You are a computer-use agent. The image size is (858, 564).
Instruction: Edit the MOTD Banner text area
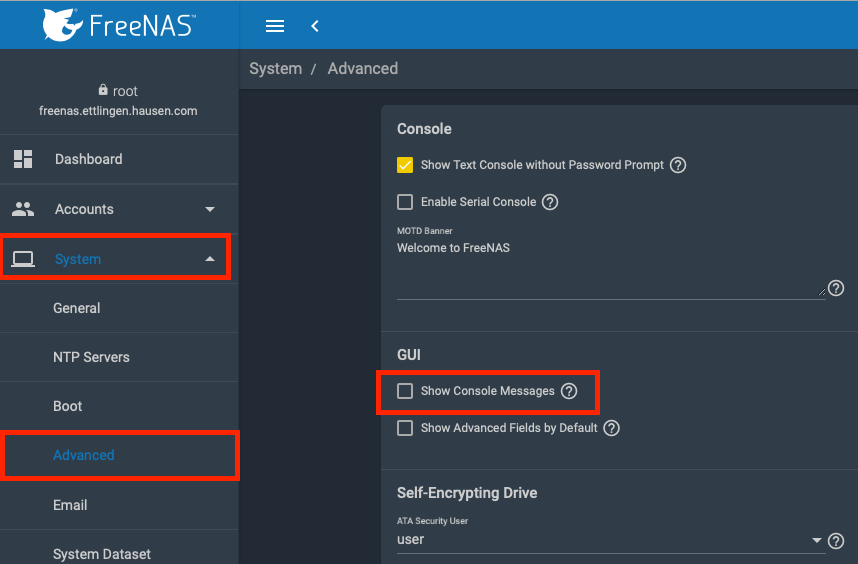click(x=611, y=268)
